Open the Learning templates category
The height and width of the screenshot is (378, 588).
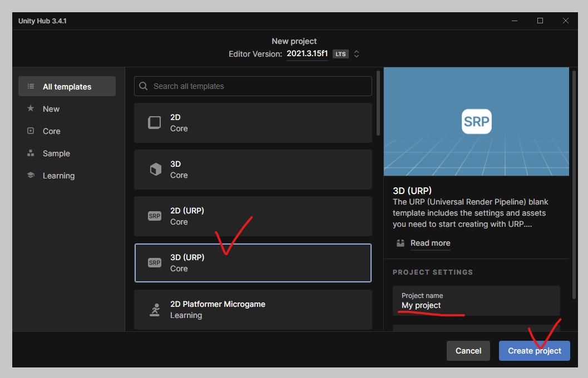(x=58, y=176)
